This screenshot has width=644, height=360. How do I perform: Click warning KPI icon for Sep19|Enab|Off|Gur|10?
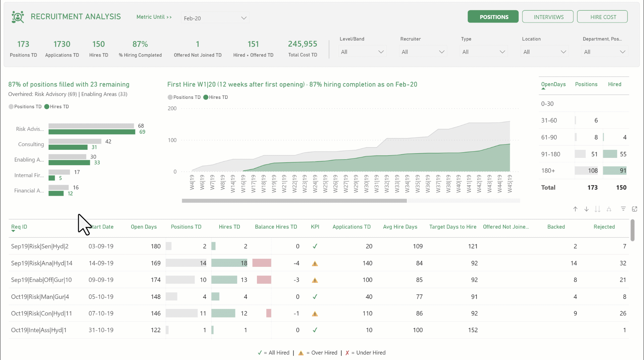pyautogui.click(x=315, y=280)
